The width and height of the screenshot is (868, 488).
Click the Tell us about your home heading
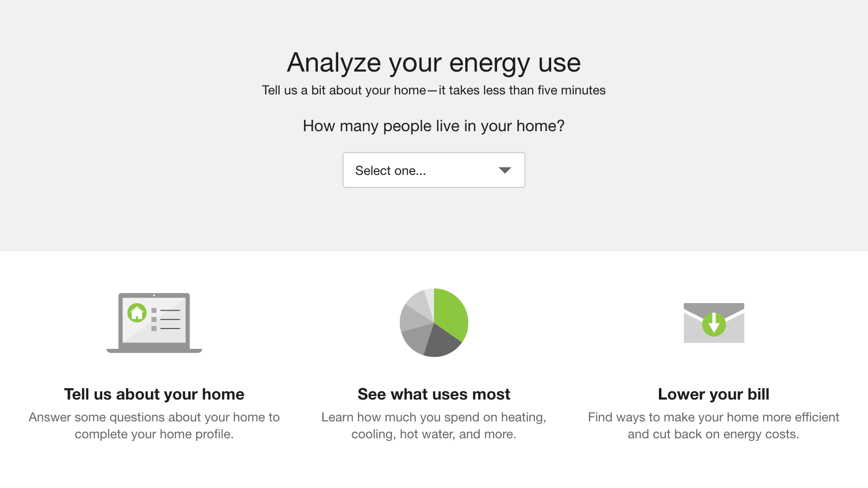(153, 394)
